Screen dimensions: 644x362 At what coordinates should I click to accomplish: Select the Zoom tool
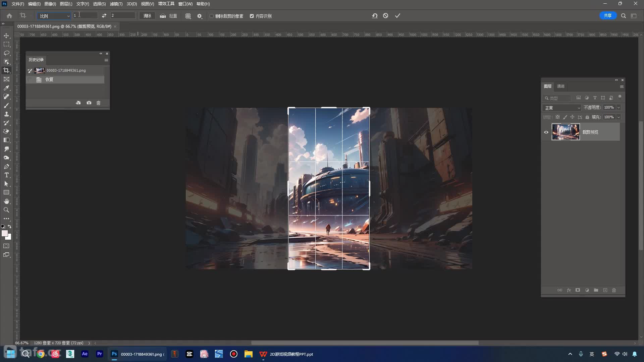6,210
